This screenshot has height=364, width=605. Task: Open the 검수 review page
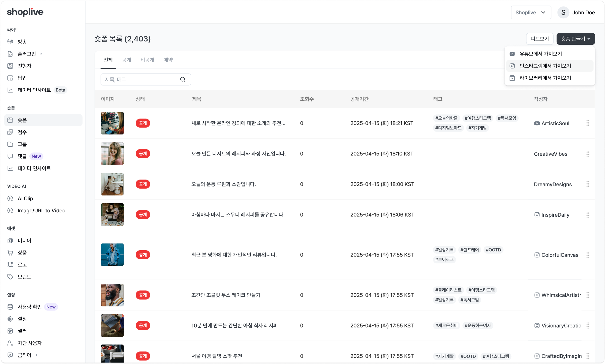pyautogui.click(x=43, y=132)
